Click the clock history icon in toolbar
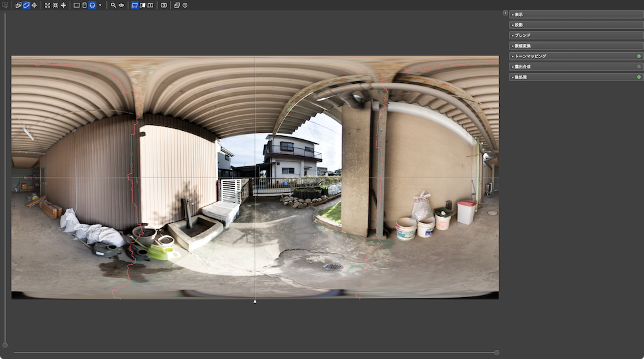The image size is (644, 359). tap(185, 5)
